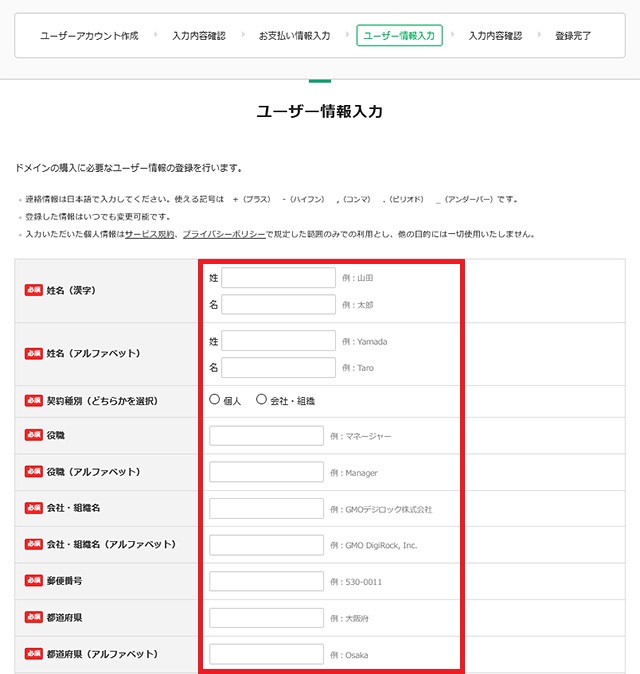Click the 入力内容確認 step before 登録完了
Viewport: 640px width, 674px height.
pos(495,36)
